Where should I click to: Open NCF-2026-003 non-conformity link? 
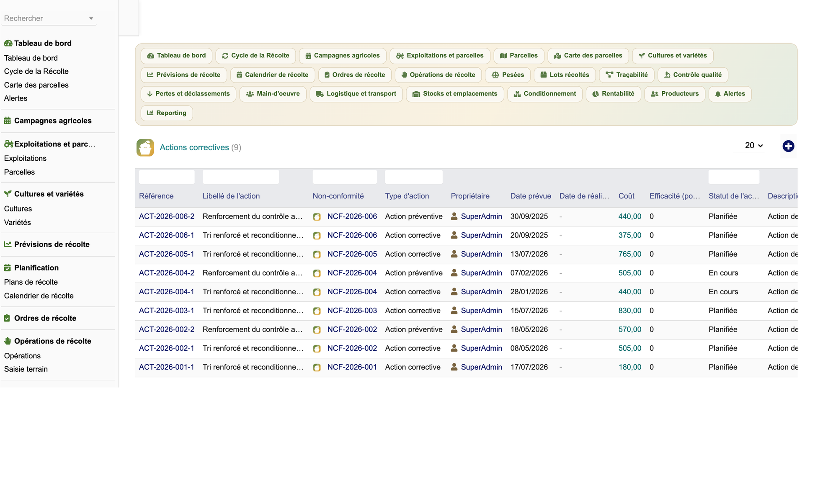(352, 311)
